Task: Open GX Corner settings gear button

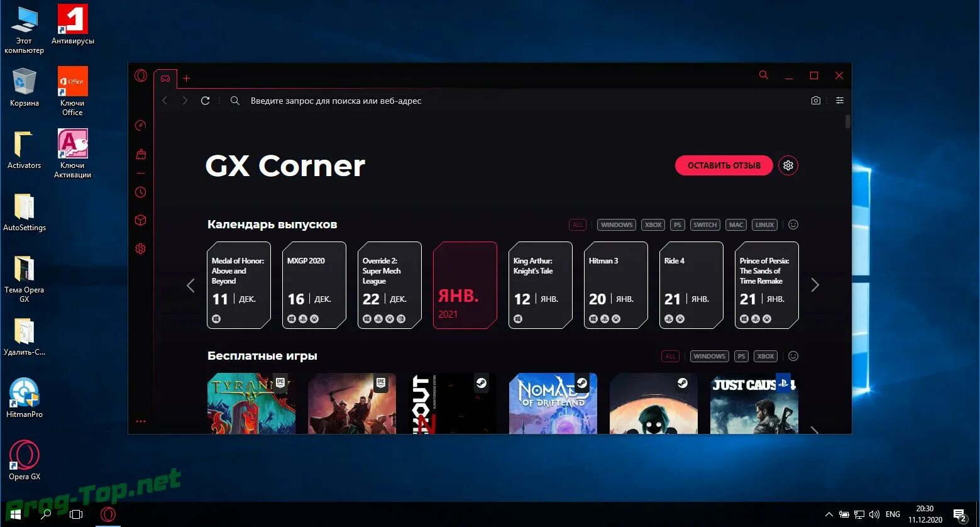Action: pyautogui.click(x=788, y=165)
